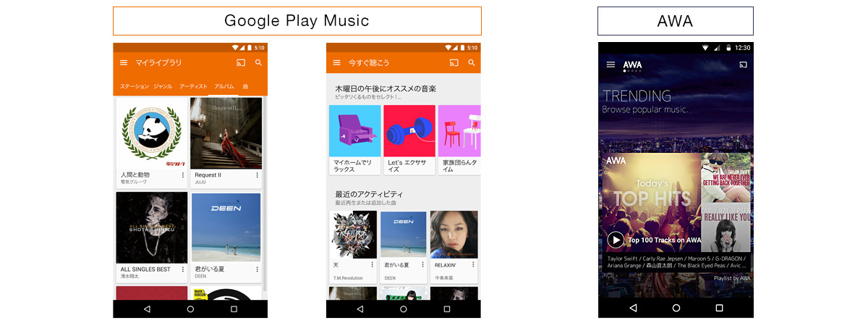Open hamburger menu in マイライブラリ screen
Screen dimensions: 868x326
pos(124,63)
